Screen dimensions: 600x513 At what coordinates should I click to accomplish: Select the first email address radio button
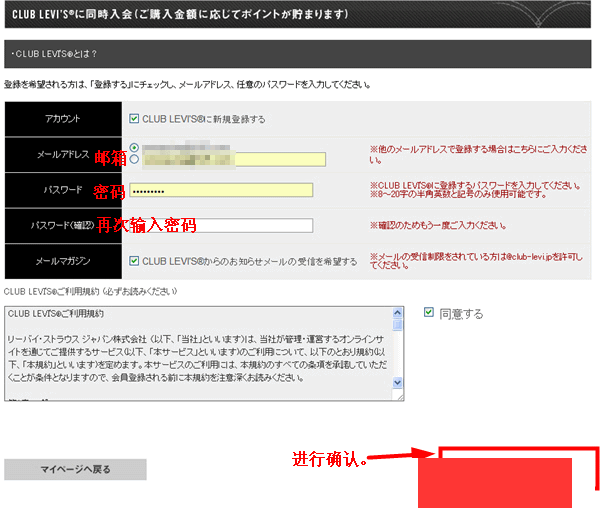pos(134,147)
